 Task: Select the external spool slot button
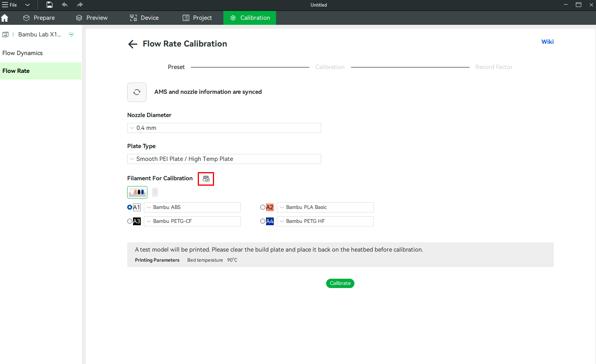click(155, 192)
